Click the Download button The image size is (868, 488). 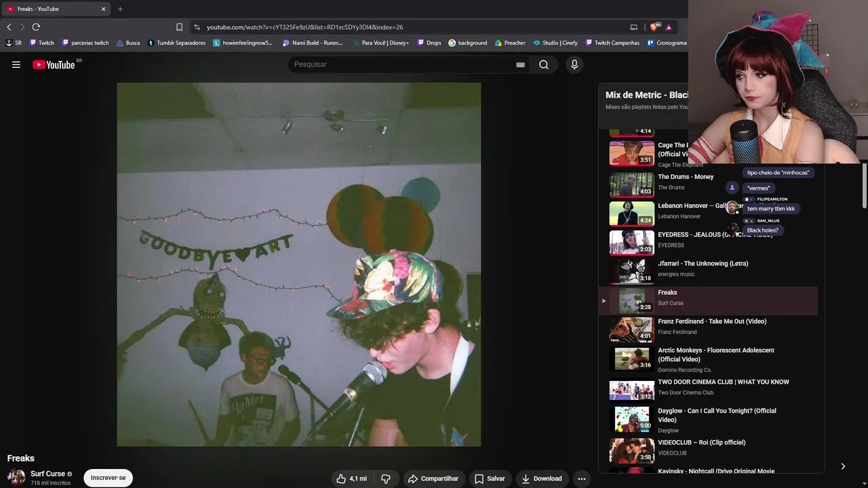pyautogui.click(x=541, y=479)
